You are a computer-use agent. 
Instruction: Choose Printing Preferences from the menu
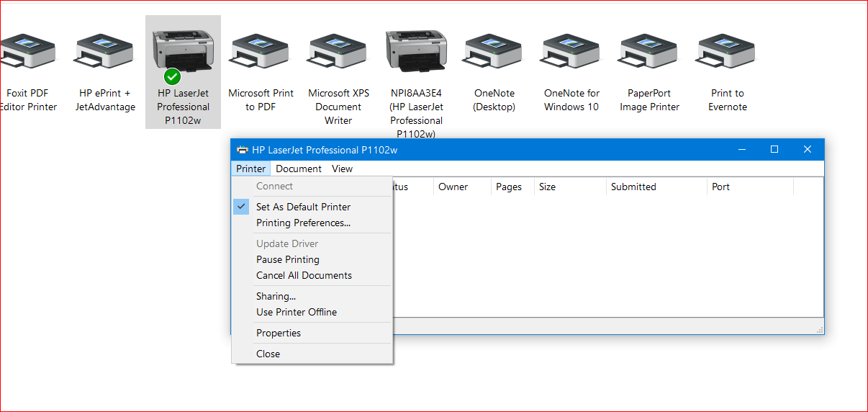[x=312, y=223]
